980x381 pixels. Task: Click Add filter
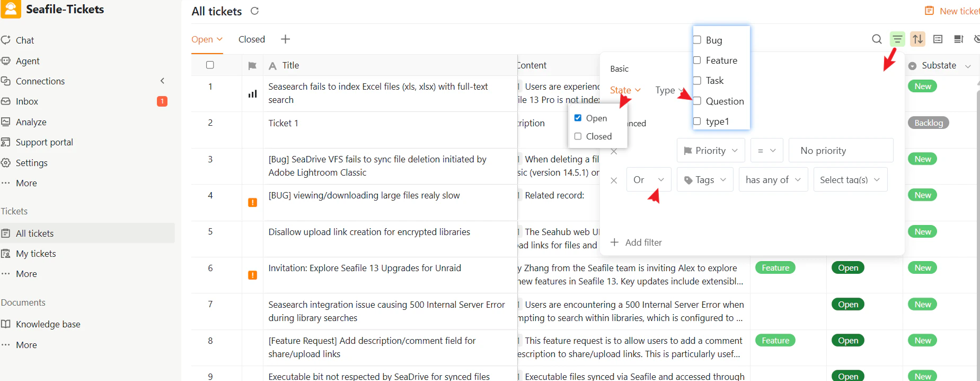(636, 243)
